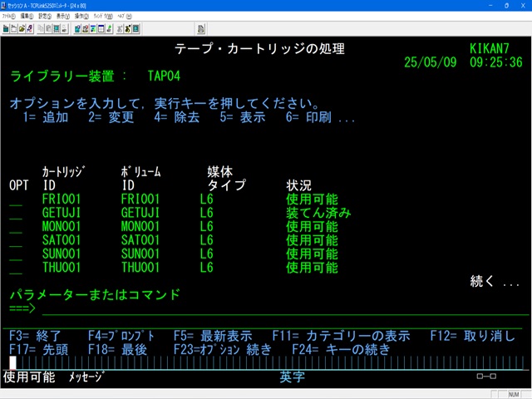Click the leftmost teal session toolbar icon
Screen dimensions: 532x399
pyautogui.click(x=6, y=29)
